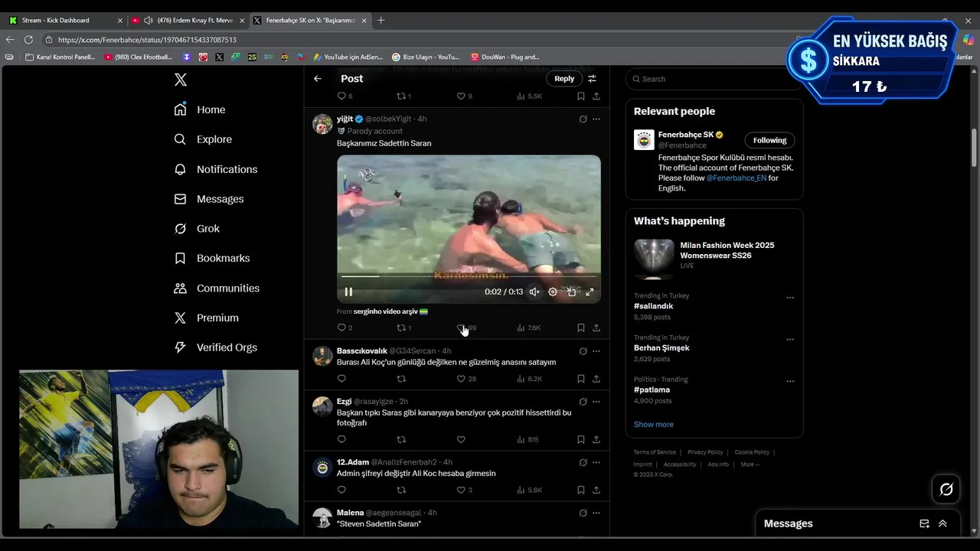The height and width of the screenshot is (551, 980).
Task: Open Explore in sidebar
Action: coord(203,139)
